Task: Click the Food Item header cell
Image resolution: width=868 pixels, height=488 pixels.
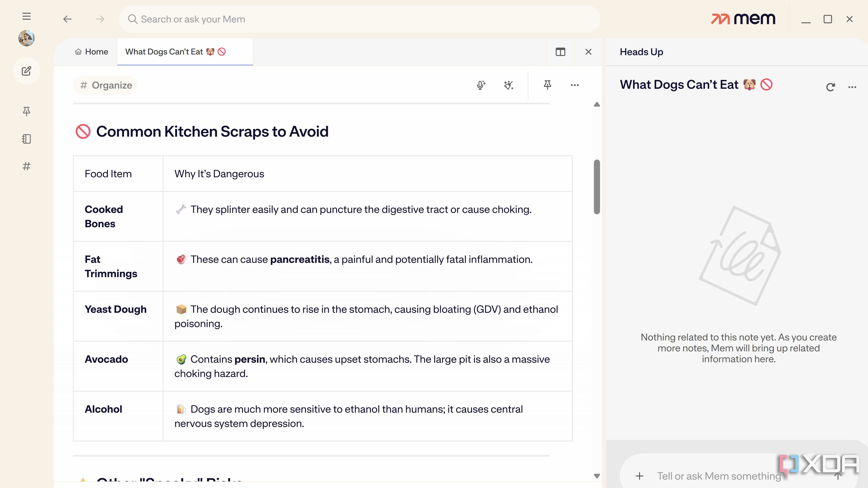Action: point(118,174)
